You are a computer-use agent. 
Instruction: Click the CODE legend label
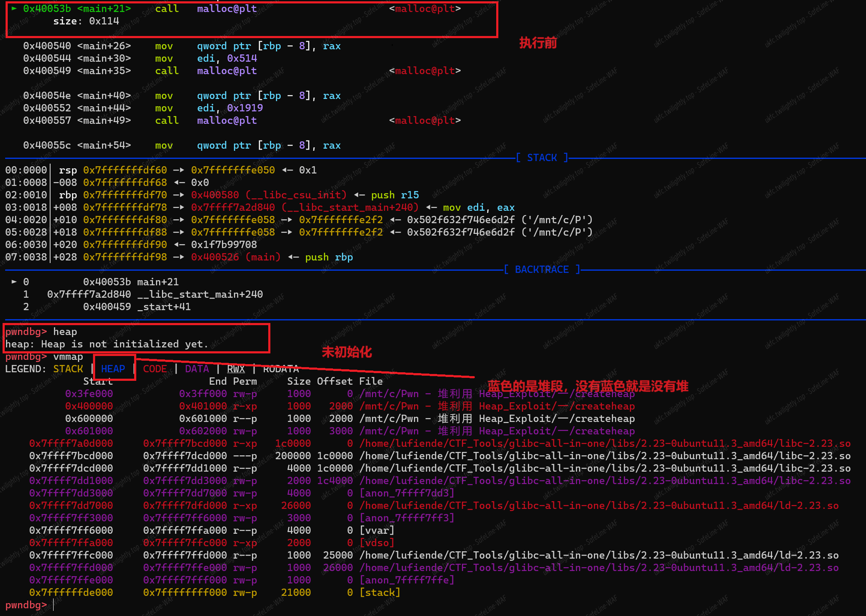(155, 369)
